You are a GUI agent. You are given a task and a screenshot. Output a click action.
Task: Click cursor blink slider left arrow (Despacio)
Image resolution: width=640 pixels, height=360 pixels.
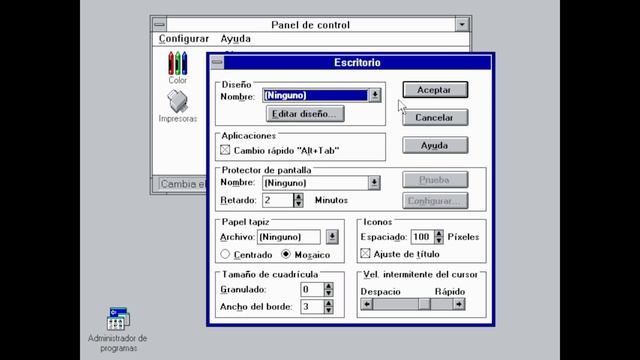pos(367,304)
